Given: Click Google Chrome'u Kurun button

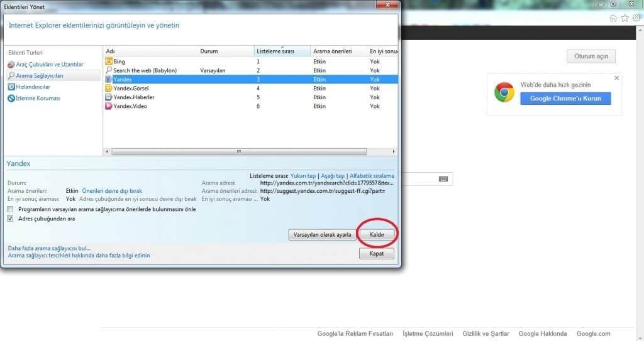Looking at the screenshot, I should click(x=565, y=99).
